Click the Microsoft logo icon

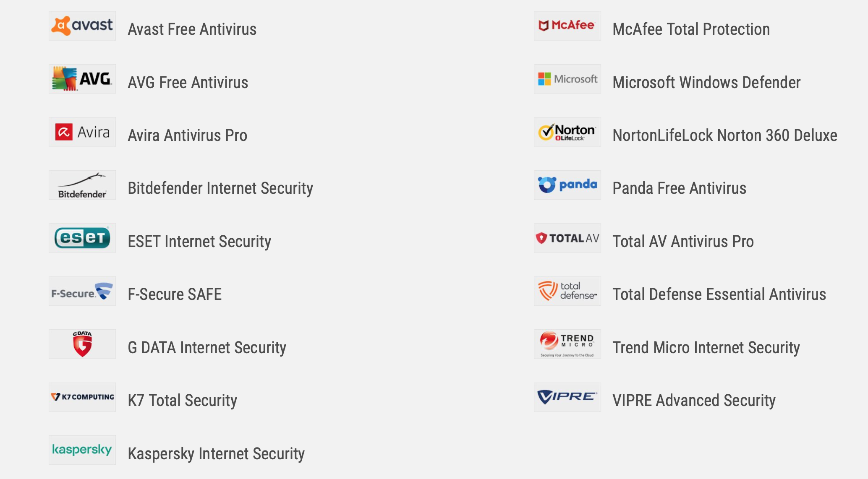point(567,79)
